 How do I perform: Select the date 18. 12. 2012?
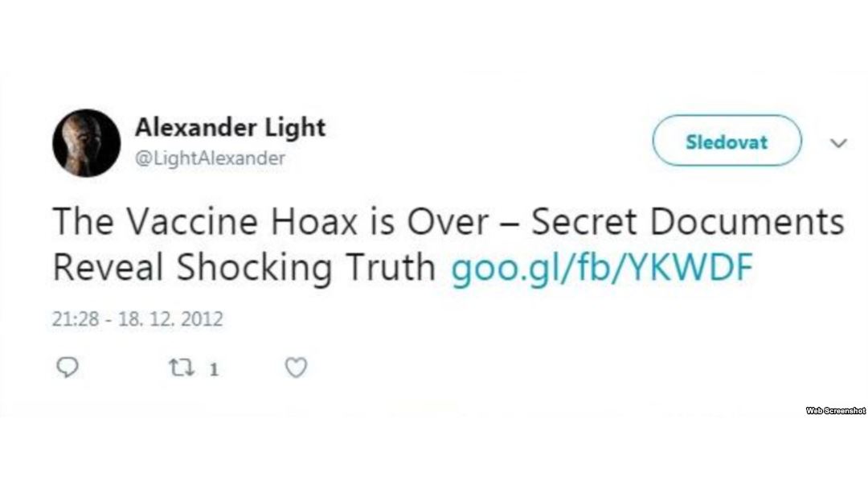[x=170, y=319]
